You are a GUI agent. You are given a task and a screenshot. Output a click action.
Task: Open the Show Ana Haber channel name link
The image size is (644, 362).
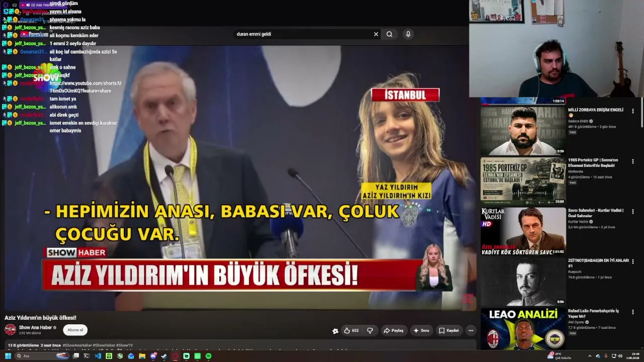pyautogui.click(x=35, y=327)
